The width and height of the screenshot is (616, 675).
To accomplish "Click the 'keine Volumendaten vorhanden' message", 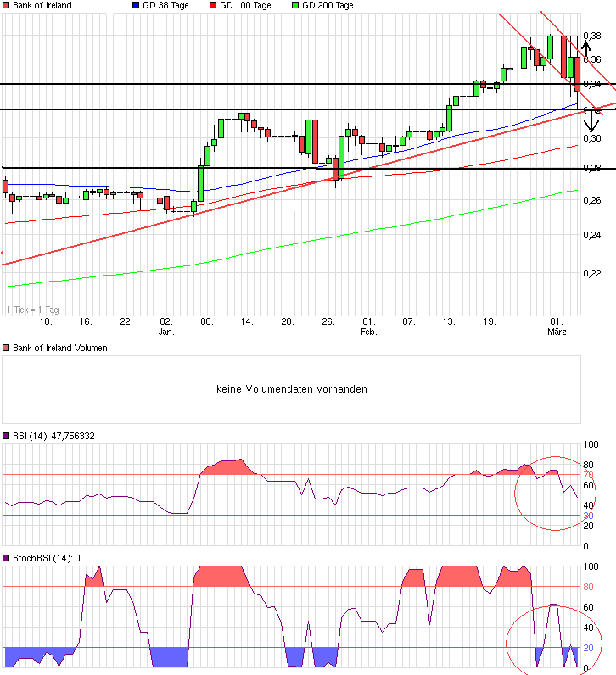I will tap(291, 389).
